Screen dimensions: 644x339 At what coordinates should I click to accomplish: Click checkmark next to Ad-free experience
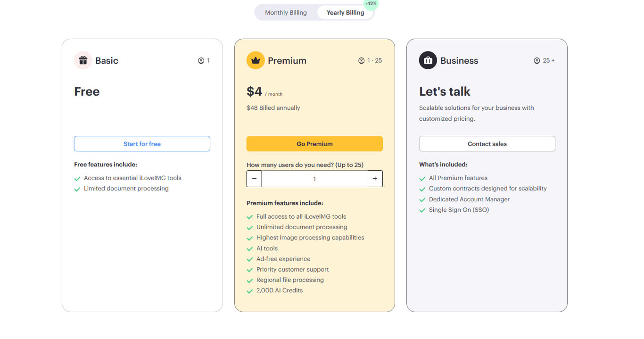pyautogui.click(x=250, y=259)
